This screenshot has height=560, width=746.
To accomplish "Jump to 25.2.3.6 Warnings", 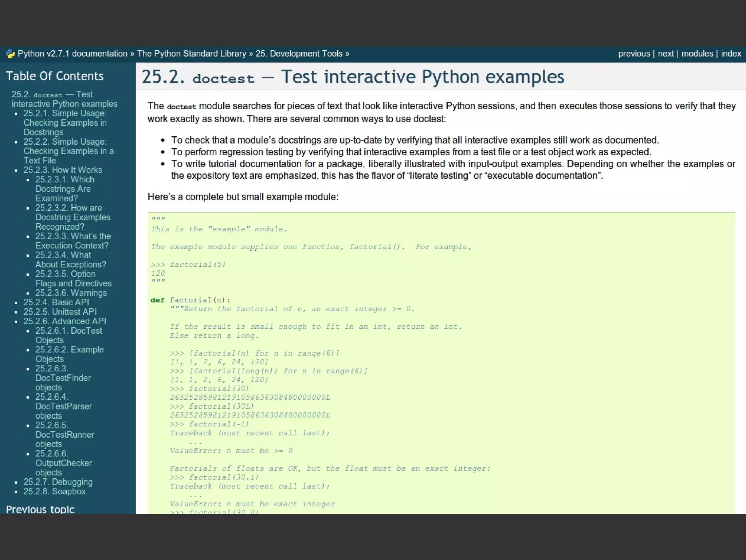I will pos(71,293).
